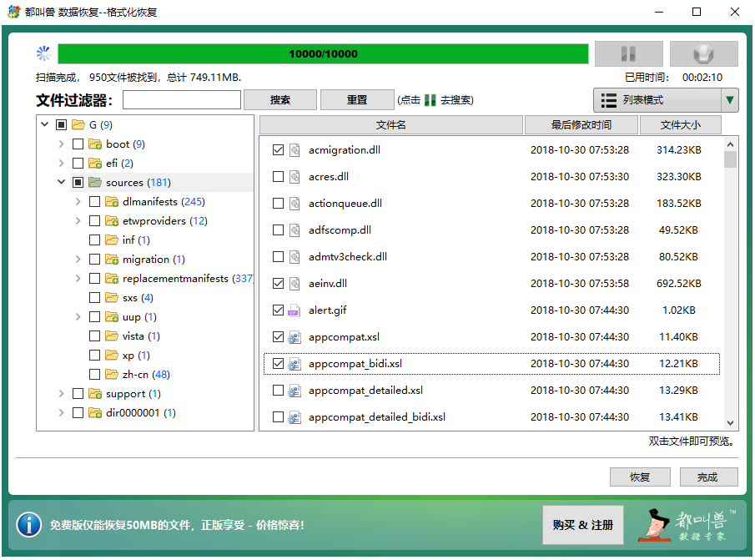
Task: Click the 购买 & 注册 button
Action: [x=582, y=525]
